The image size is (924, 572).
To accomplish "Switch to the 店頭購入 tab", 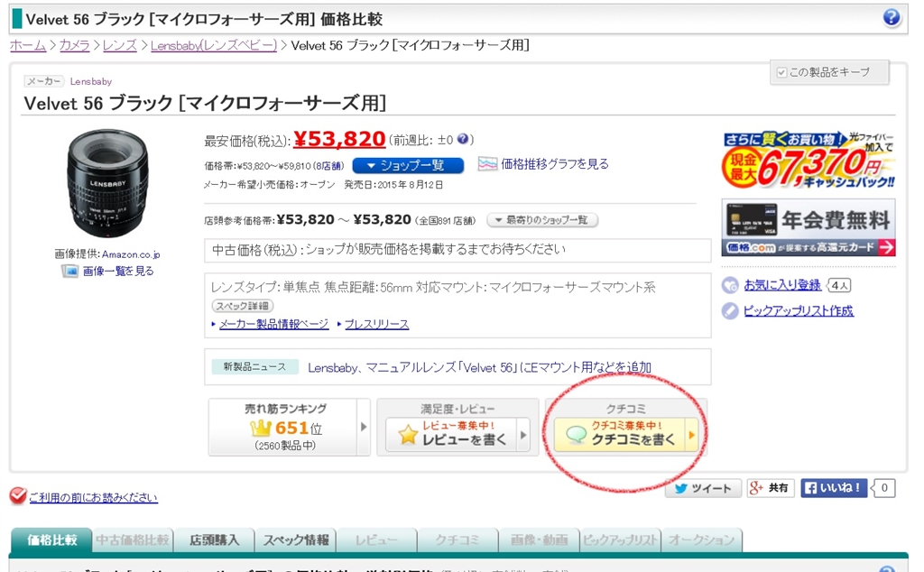I will click(214, 540).
